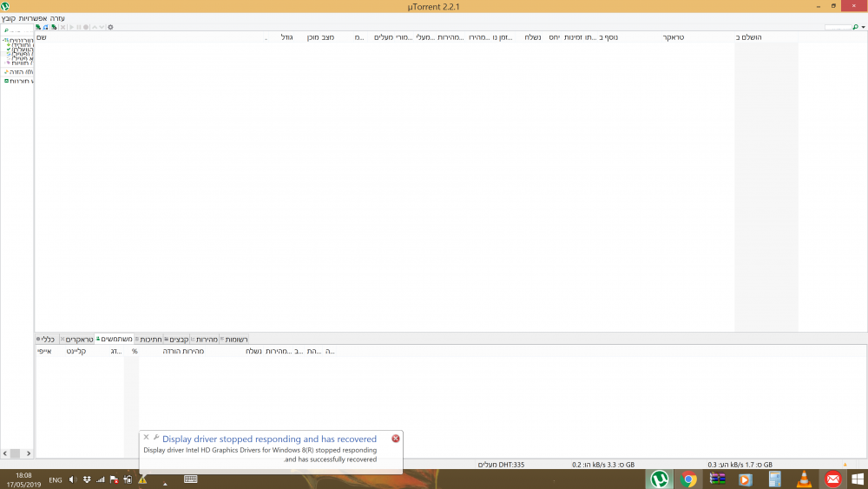Screen dimensions: 868x489
Task: Dismiss the display driver notification with the X
Action: click(x=146, y=437)
